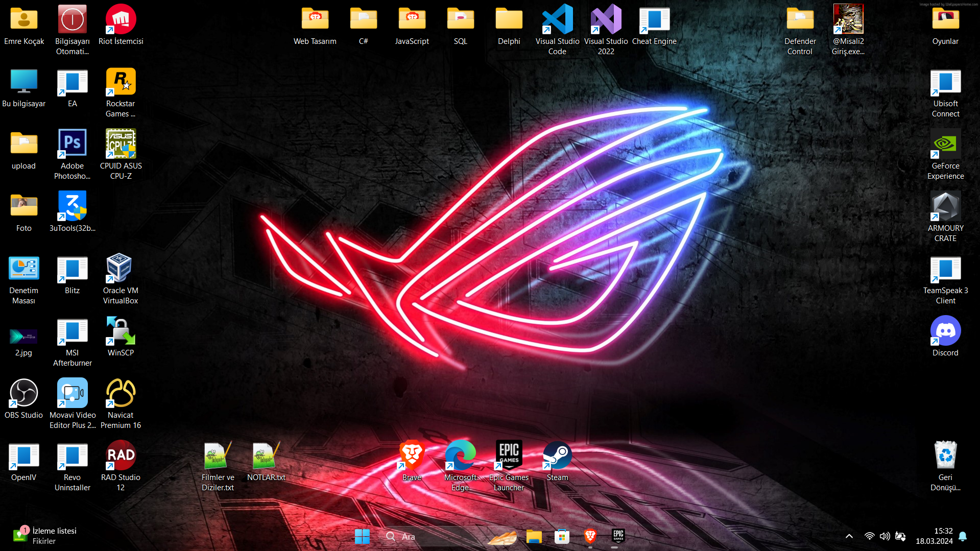Open Movavi Video Editor Plus shortcut

(x=73, y=404)
